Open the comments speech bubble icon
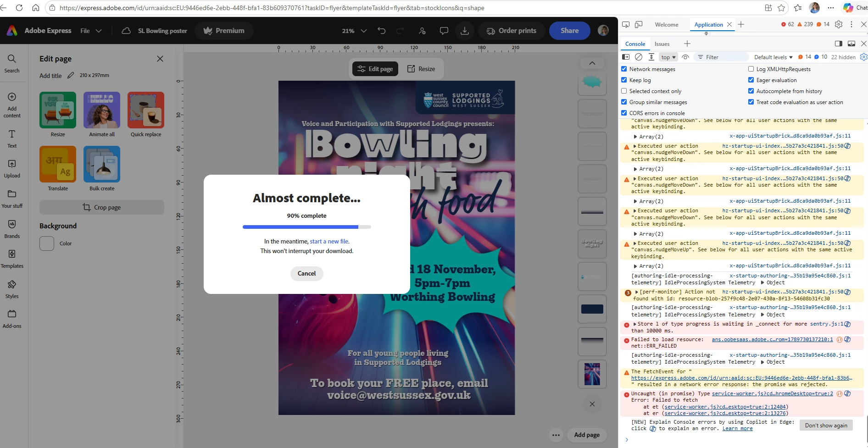This screenshot has height=448, width=868. coord(444,31)
